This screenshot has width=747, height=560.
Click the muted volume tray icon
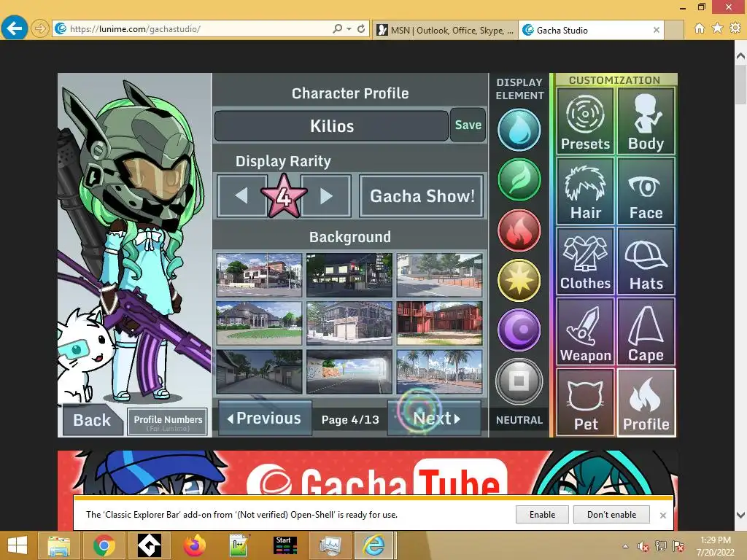643,546
